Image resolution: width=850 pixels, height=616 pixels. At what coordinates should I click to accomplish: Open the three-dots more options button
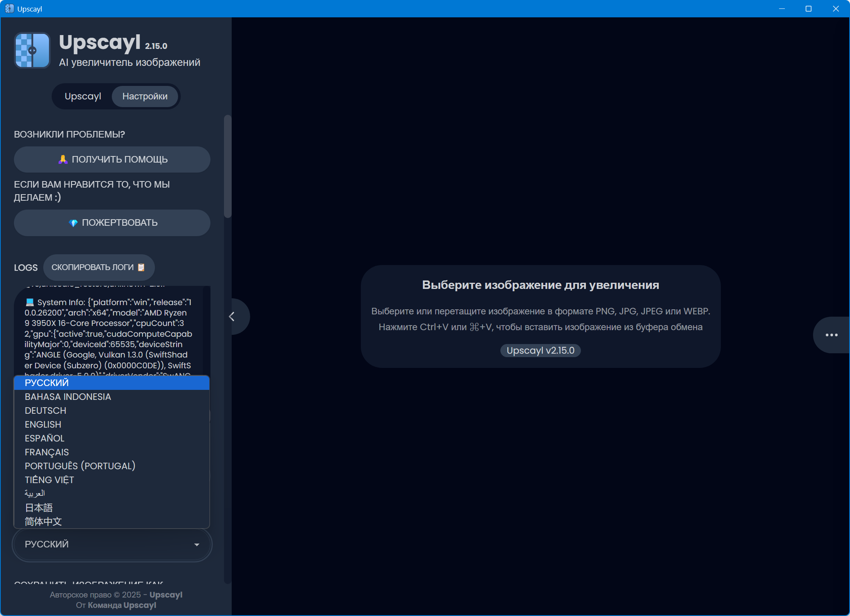click(x=831, y=335)
